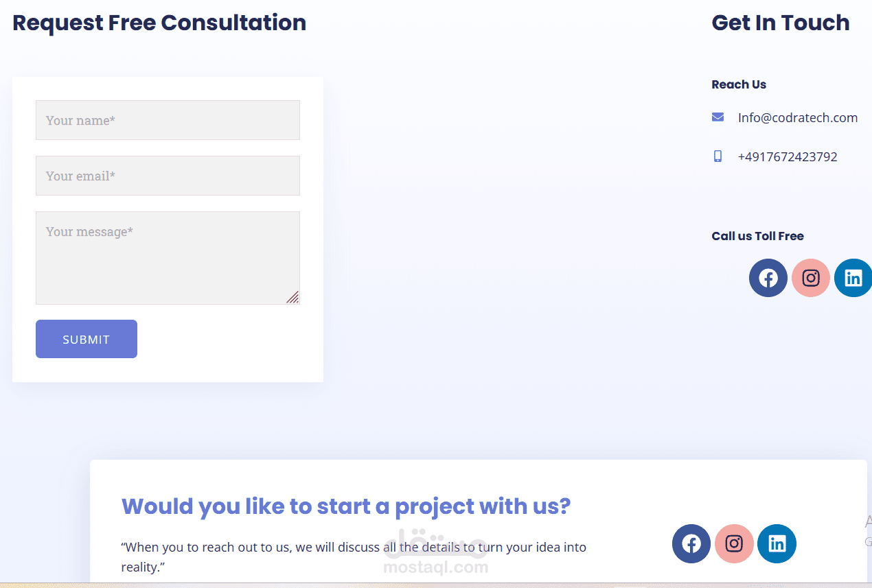Open Instagram icon under Call us Toll Free

click(810, 278)
